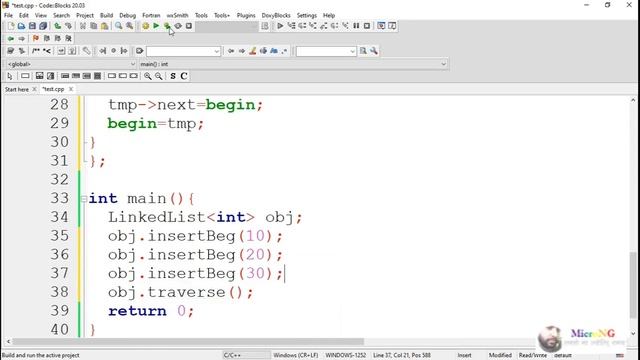Open Find with the magnifier icon
The image size is (640, 360).
pos(118,26)
